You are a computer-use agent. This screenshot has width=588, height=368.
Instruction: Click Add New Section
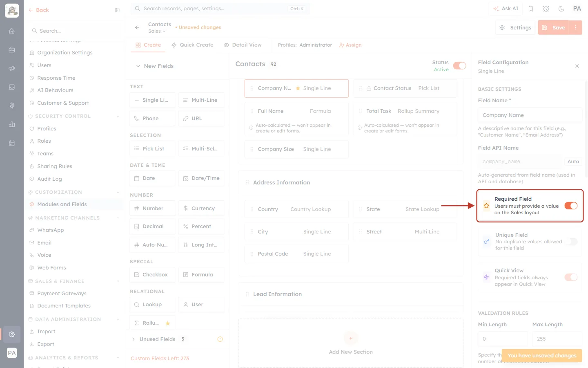351,343
